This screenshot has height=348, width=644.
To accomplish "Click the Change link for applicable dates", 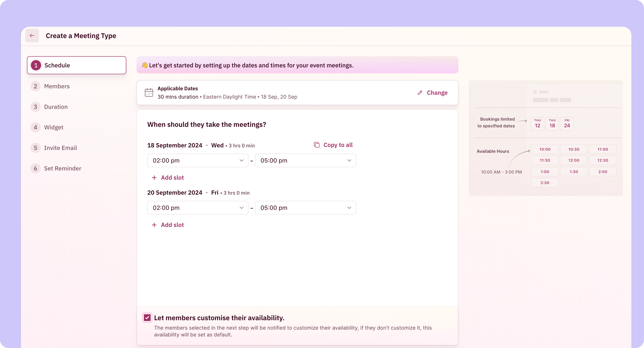I will click(x=437, y=93).
